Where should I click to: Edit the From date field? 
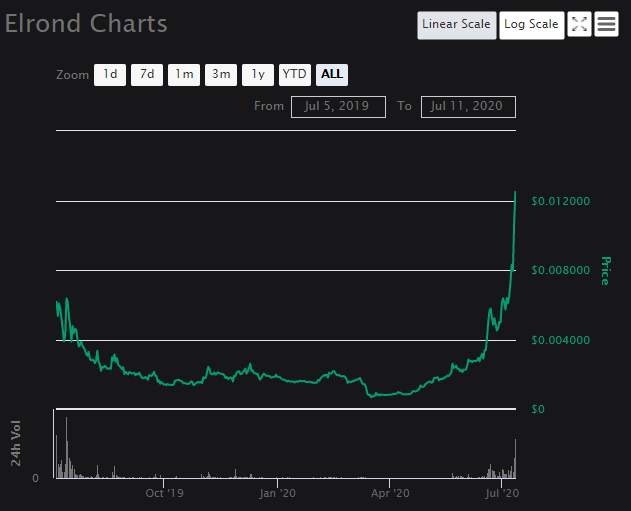tap(338, 107)
